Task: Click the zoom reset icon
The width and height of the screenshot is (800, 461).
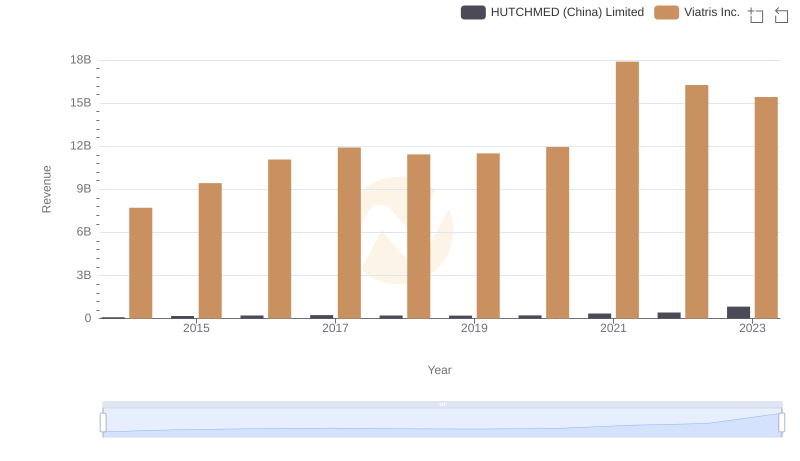Action: pyautogui.click(x=781, y=15)
